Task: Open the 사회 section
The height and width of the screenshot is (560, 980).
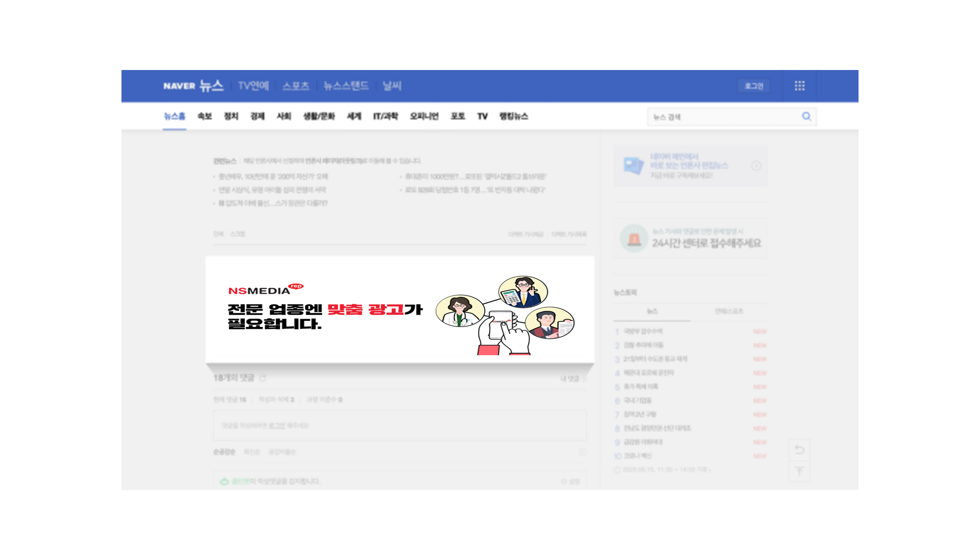Action: pos(284,116)
